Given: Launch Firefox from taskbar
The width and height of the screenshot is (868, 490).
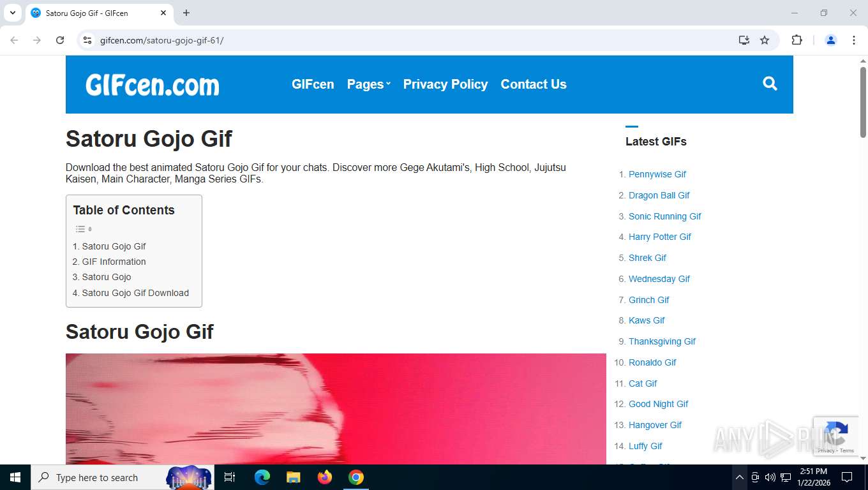Looking at the screenshot, I should [x=325, y=477].
